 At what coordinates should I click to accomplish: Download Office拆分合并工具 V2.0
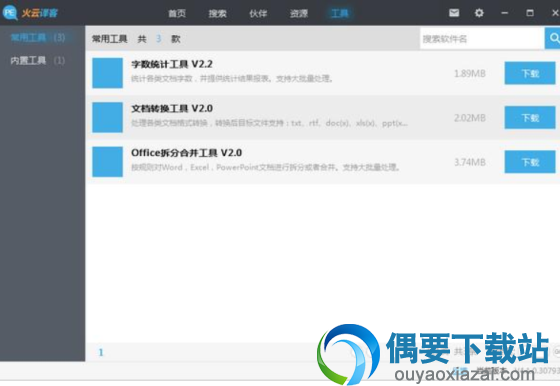coord(530,162)
